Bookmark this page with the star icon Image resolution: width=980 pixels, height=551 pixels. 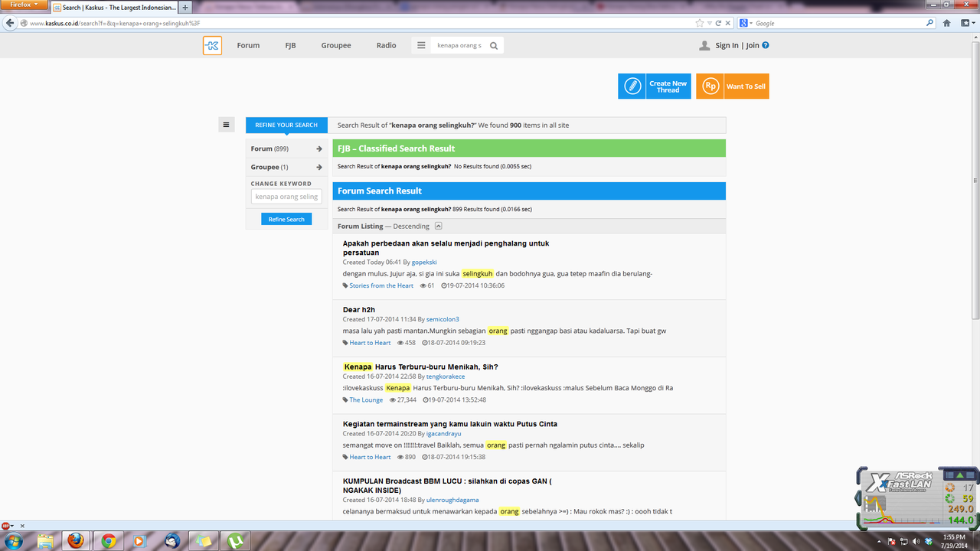pyautogui.click(x=699, y=23)
